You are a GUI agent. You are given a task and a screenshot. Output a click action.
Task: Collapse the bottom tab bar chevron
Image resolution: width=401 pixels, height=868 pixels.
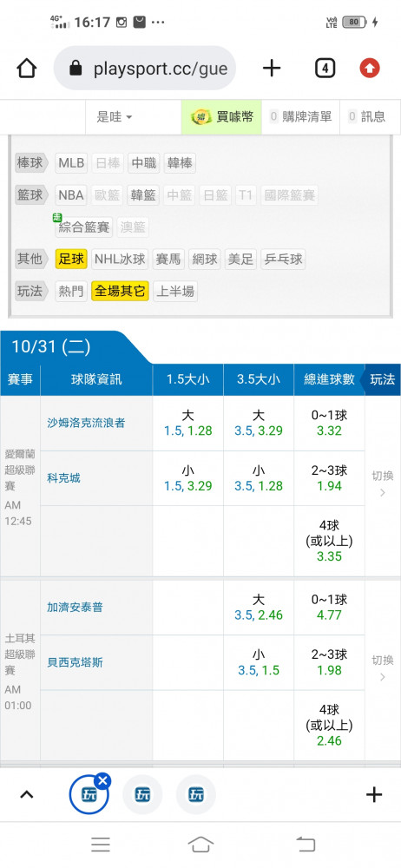[x=27, y=795]
